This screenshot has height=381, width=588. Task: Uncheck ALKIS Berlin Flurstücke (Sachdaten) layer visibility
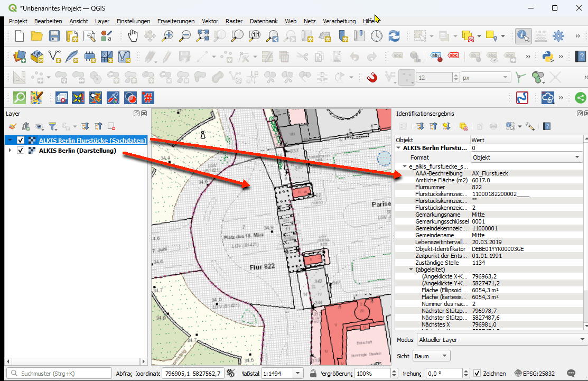[21, 141]
